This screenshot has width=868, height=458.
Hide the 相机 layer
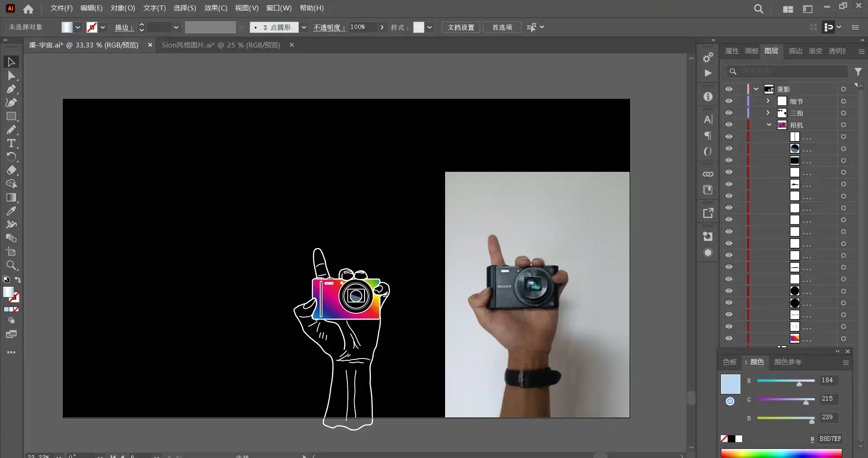[x=729, y=125]
